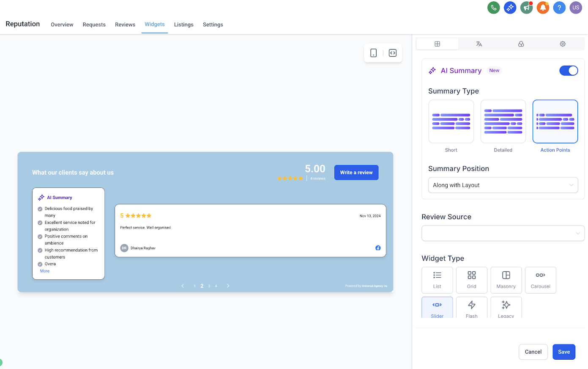Toggle the AI Summary switch off
The width and height of the screenshot is (588, 369).
569,71
